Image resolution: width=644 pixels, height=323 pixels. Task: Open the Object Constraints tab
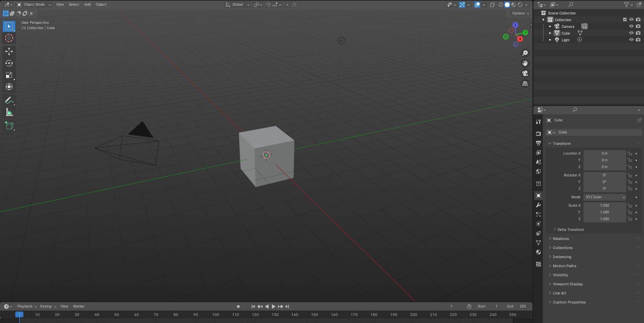tap(538, 233)
